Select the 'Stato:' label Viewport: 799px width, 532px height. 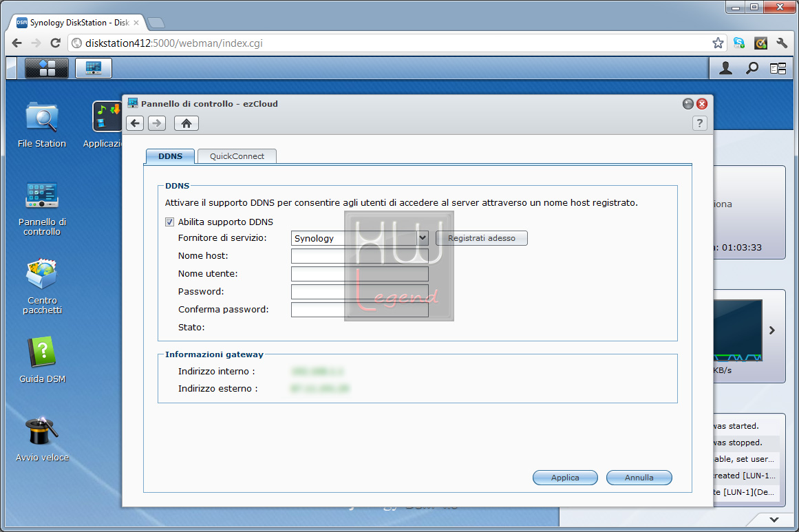click(191, 327)
